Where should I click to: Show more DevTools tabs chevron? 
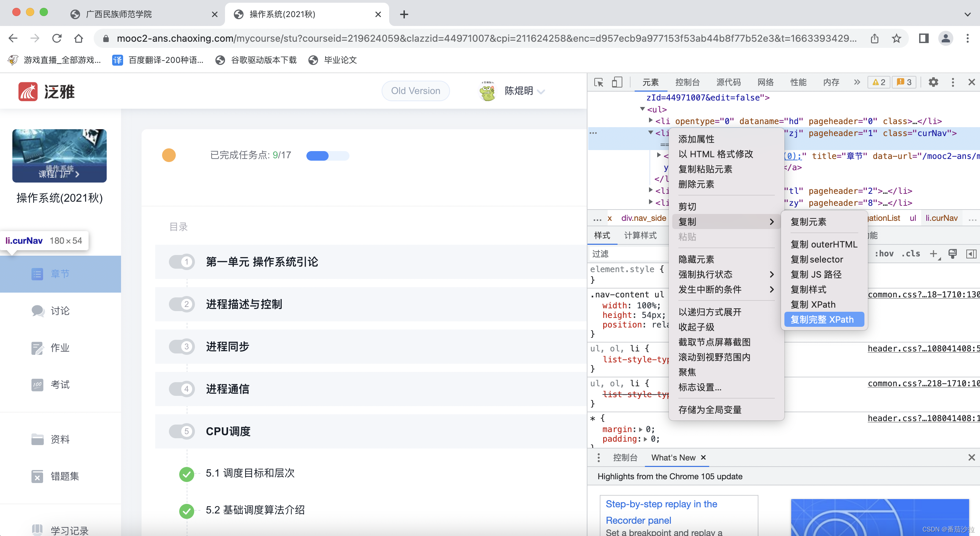857,82
